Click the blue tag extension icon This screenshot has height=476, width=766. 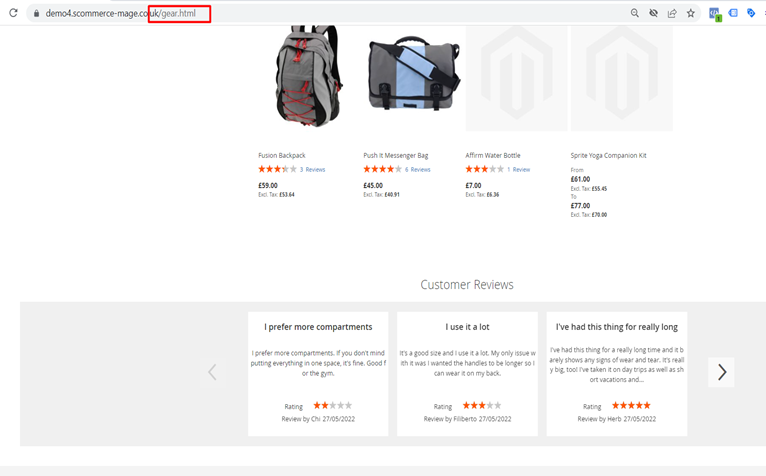[x=751, y=13]
